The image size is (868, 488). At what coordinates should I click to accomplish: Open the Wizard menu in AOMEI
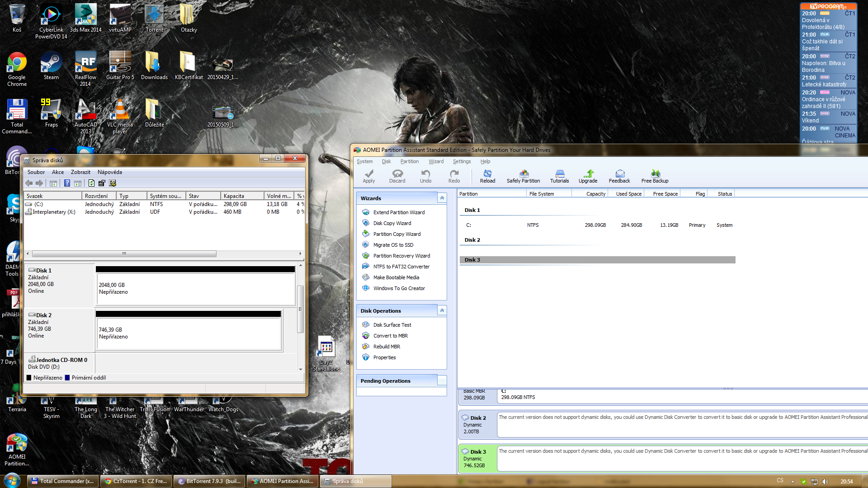[436, 161]
